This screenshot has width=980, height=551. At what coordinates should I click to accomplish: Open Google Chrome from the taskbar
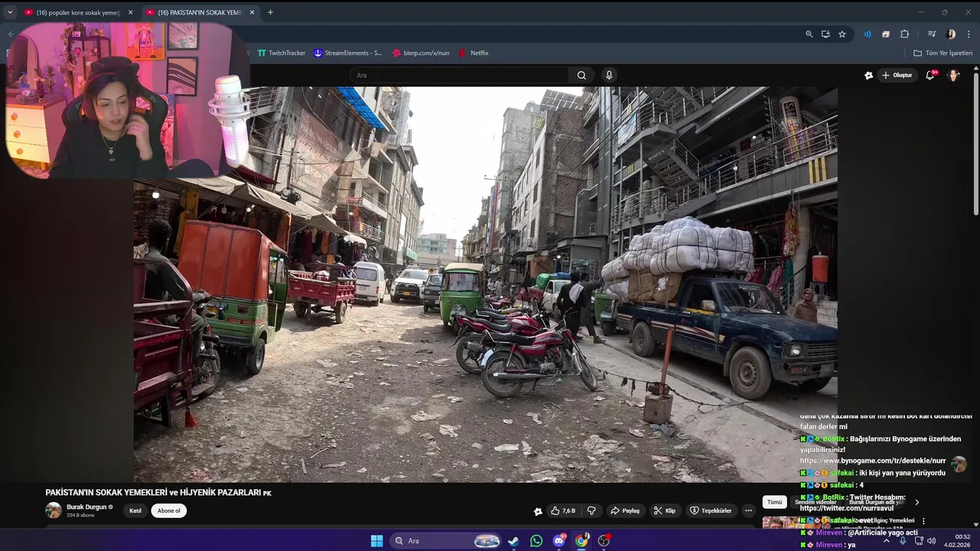coord(581,541)
